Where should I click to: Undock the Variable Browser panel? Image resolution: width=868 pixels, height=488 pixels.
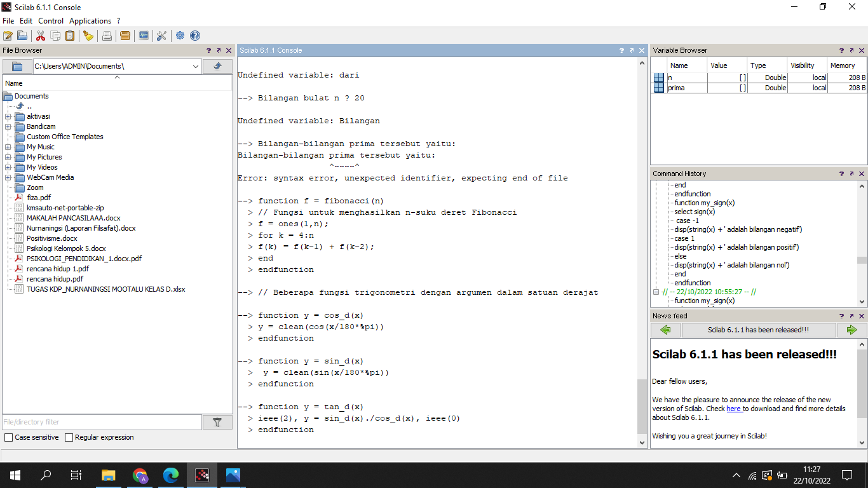[x=851, y=50]
